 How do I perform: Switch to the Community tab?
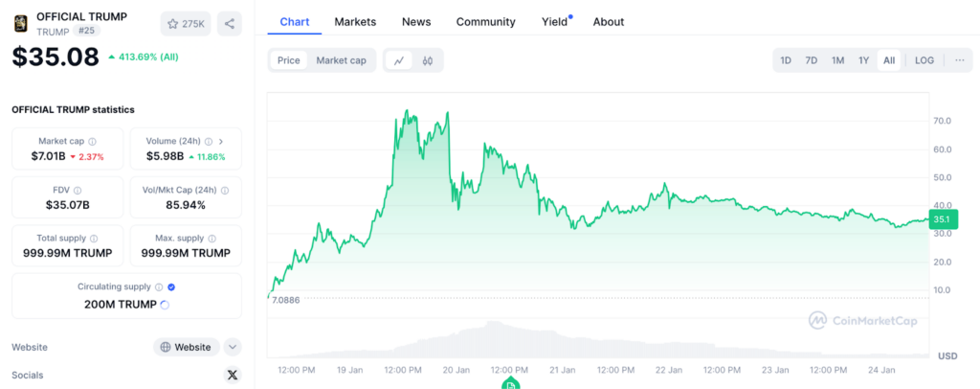[x=485, y=21]
